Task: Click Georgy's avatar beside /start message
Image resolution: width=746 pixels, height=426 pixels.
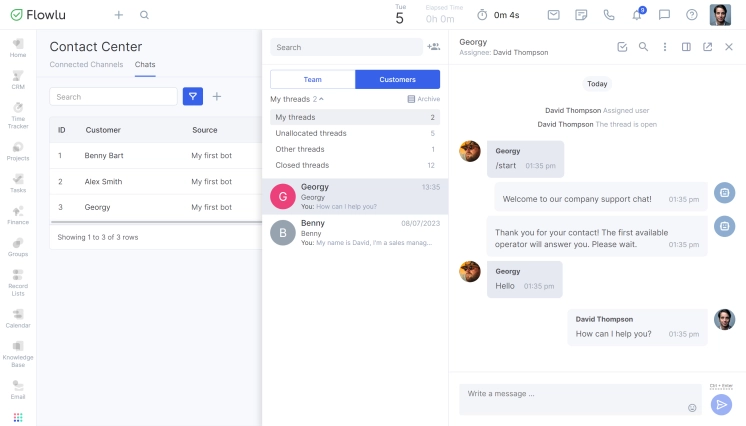Action: coord(470,151)
